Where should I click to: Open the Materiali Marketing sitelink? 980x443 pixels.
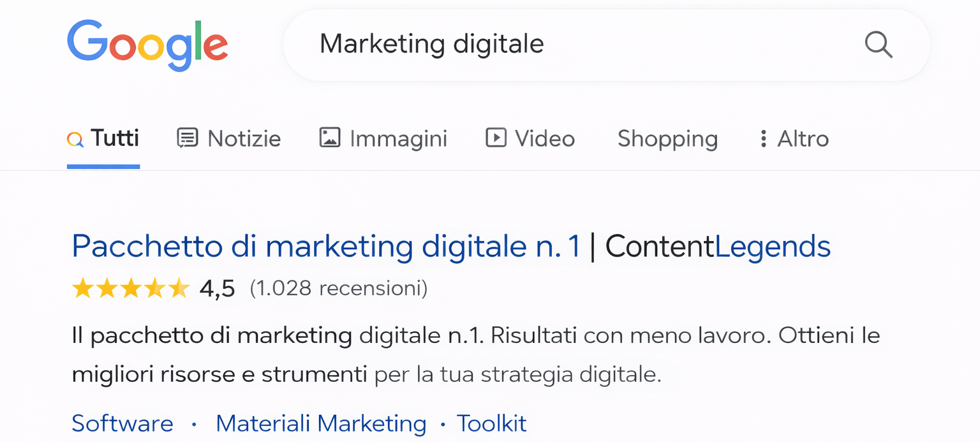tap(321, 423)
